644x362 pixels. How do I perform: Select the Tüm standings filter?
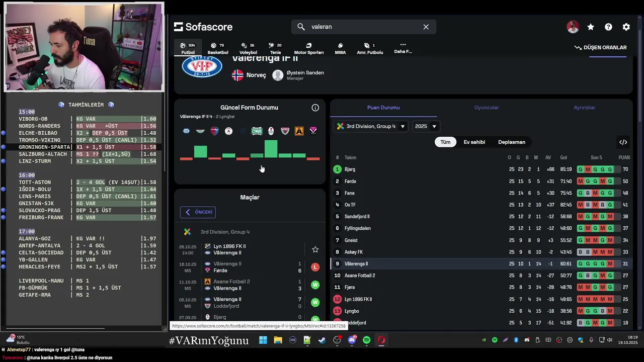coord(445,142)
